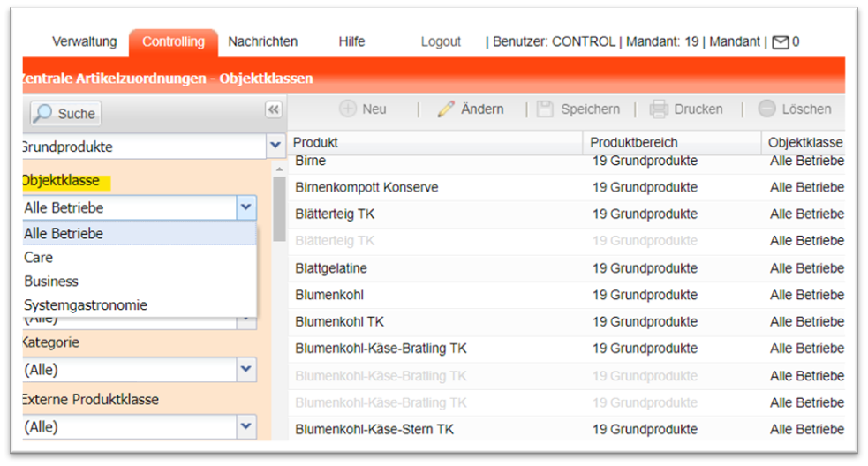Open the messages envelope icon
Image resolution: width=868 pixels, height=466 pixels.
click(x=781, y=42)
